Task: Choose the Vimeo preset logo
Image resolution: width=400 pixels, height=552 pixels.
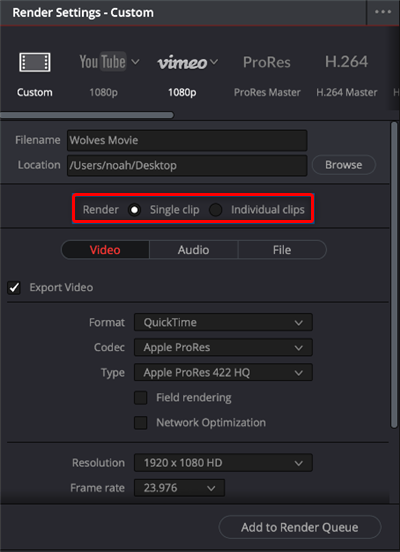Action: tap(182, 63)
